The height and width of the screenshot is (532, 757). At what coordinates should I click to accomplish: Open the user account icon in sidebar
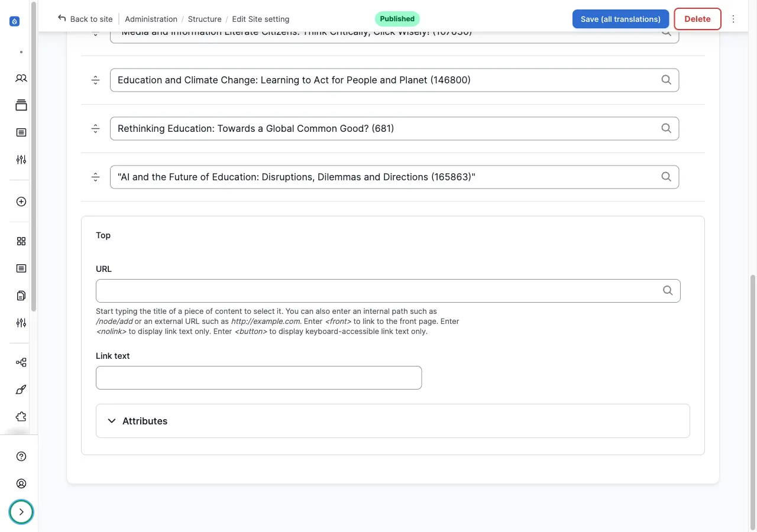[x=21, y=484]
